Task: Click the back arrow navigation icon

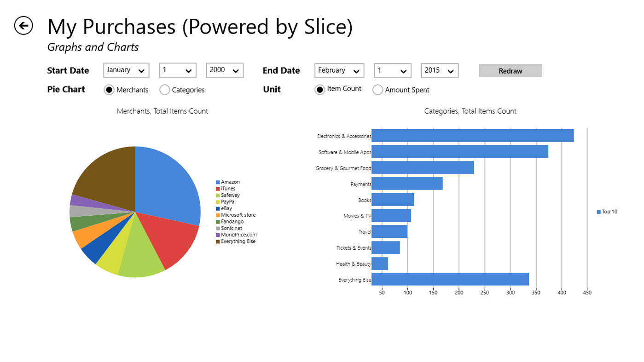Action: click(23, 26)
